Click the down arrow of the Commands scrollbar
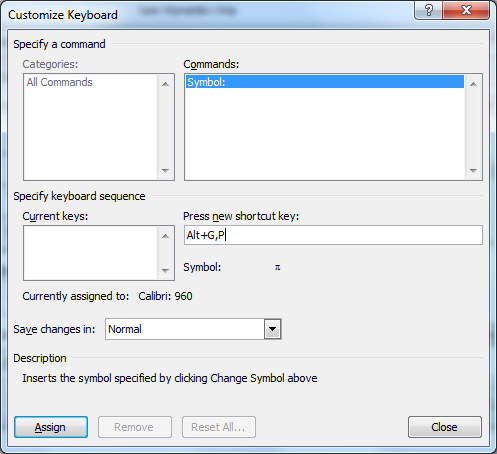497x454 pixels. [473, 171]
